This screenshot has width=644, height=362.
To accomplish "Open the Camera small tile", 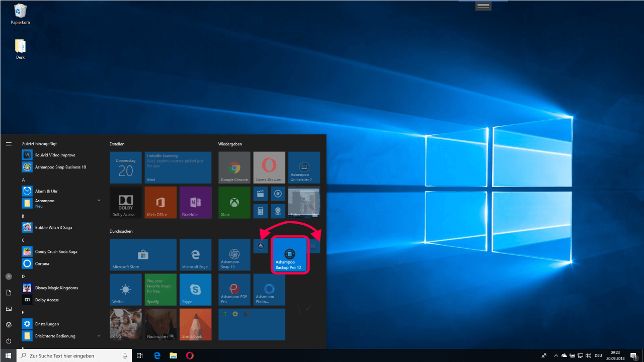I will (x=278, y=211).
